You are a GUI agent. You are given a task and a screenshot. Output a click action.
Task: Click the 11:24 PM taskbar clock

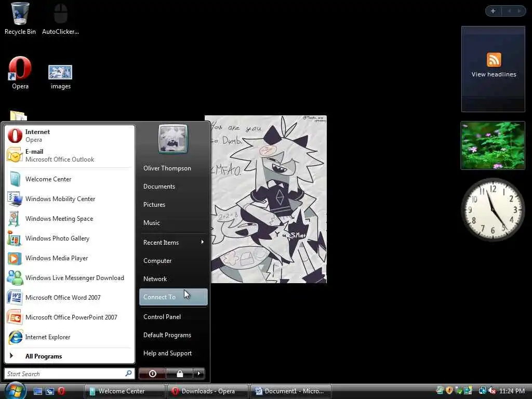tap(512, 391)
